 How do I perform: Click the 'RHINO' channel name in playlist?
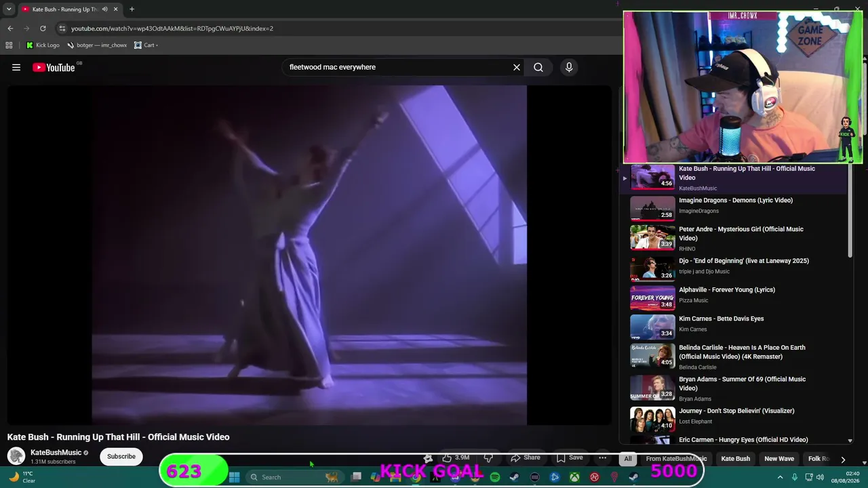tap(687, 249)
